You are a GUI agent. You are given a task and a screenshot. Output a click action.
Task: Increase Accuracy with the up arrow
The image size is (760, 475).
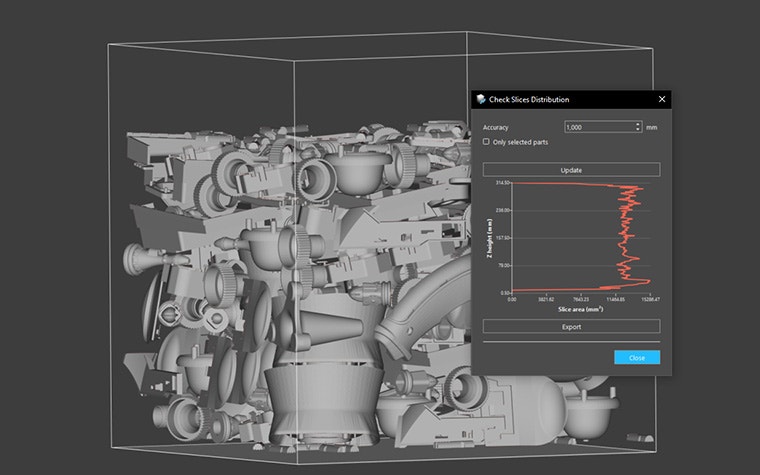coord(637,125)
